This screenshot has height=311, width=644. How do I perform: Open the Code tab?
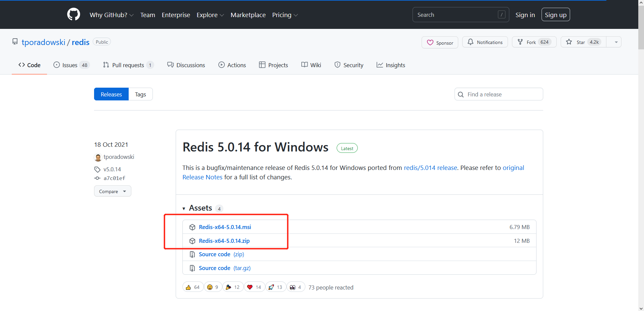(30, 65)
